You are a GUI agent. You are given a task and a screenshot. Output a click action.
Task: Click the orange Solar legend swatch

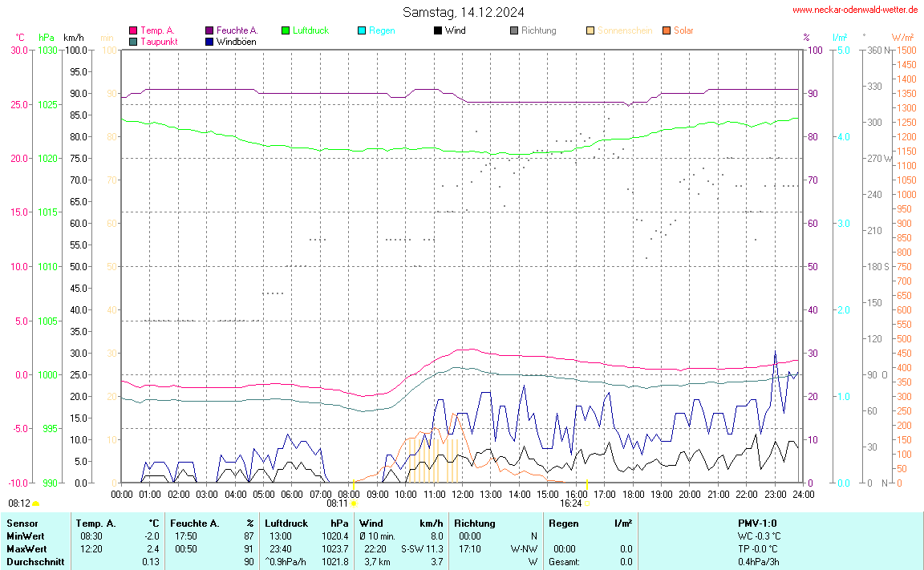click(667, 30)
